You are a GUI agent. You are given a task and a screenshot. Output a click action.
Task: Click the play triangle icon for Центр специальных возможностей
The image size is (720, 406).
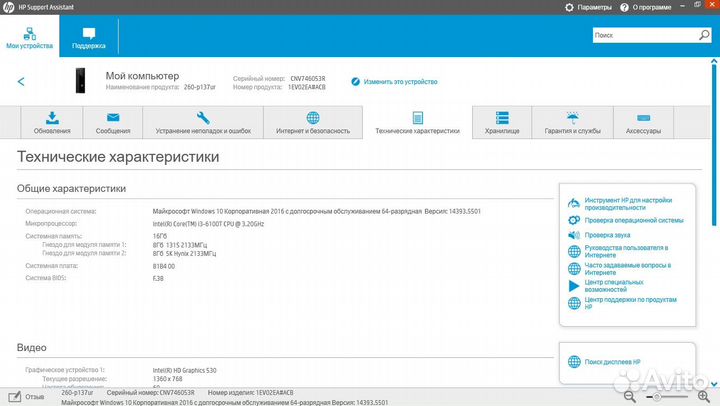point(574,286)
